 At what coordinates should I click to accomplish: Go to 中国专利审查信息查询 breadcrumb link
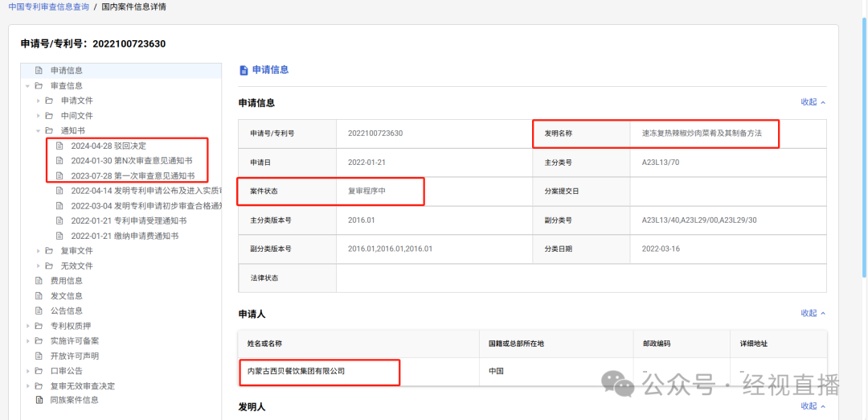point(47,6)
